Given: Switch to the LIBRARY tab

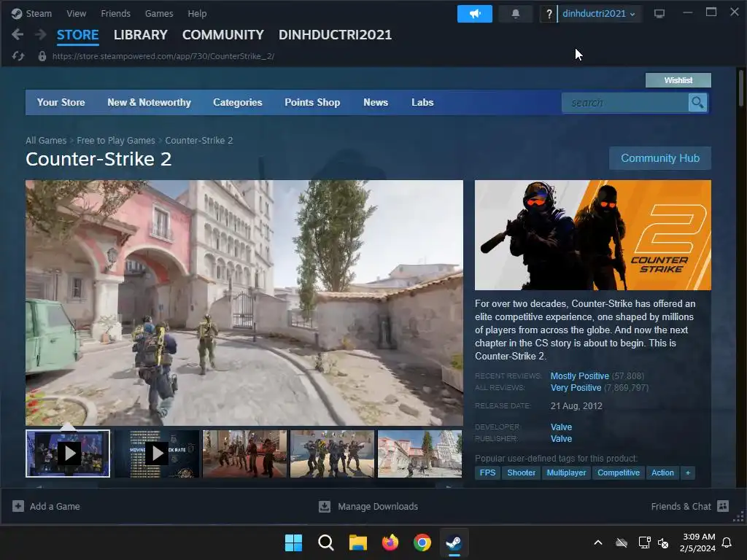Looking at the screenshot, I should tap(141, 35).
